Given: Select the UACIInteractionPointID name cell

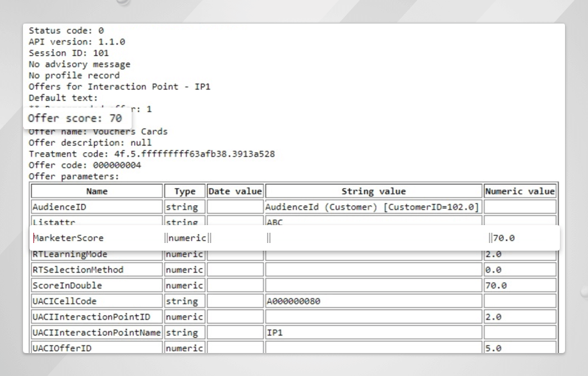Looking at the screenshot, I should tap(97, 317).
